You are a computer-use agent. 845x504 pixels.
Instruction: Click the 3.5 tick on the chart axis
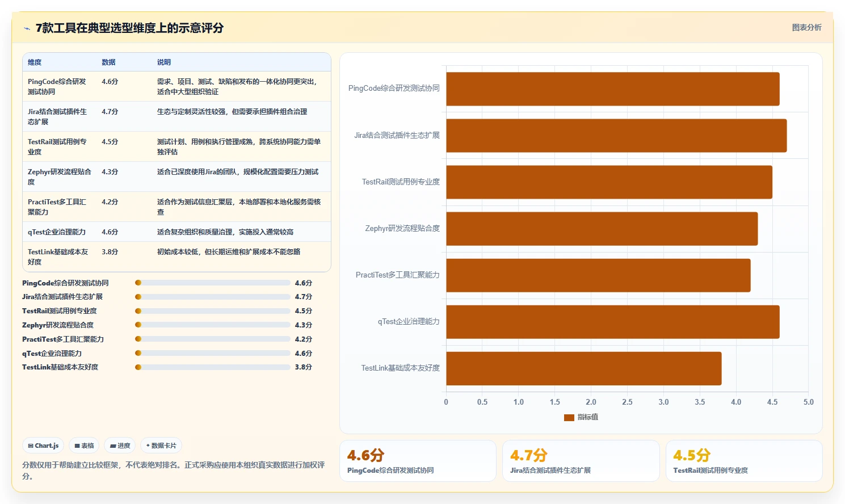point(700,402)
